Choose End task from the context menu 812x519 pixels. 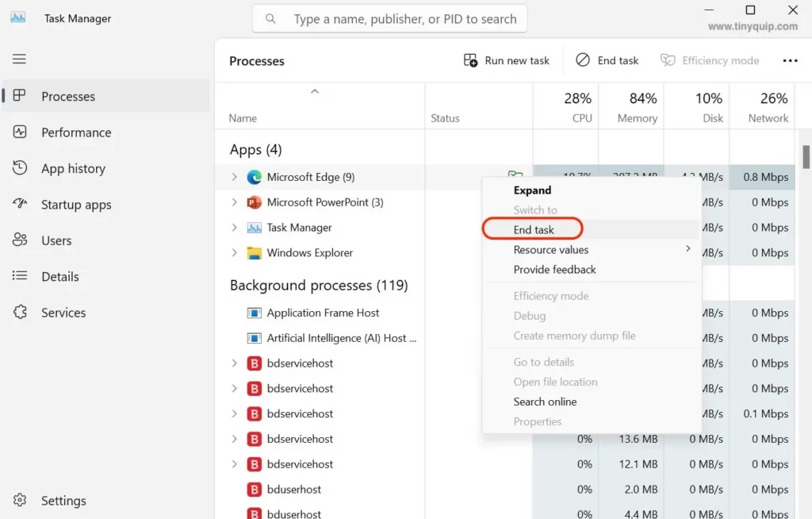click(532, 229)
